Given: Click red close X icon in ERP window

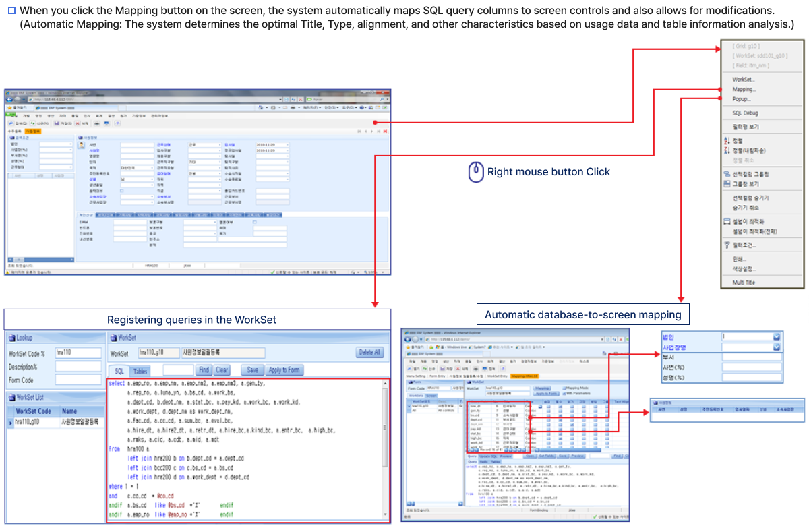Looking at the screenshot, I should coord(385,131).
